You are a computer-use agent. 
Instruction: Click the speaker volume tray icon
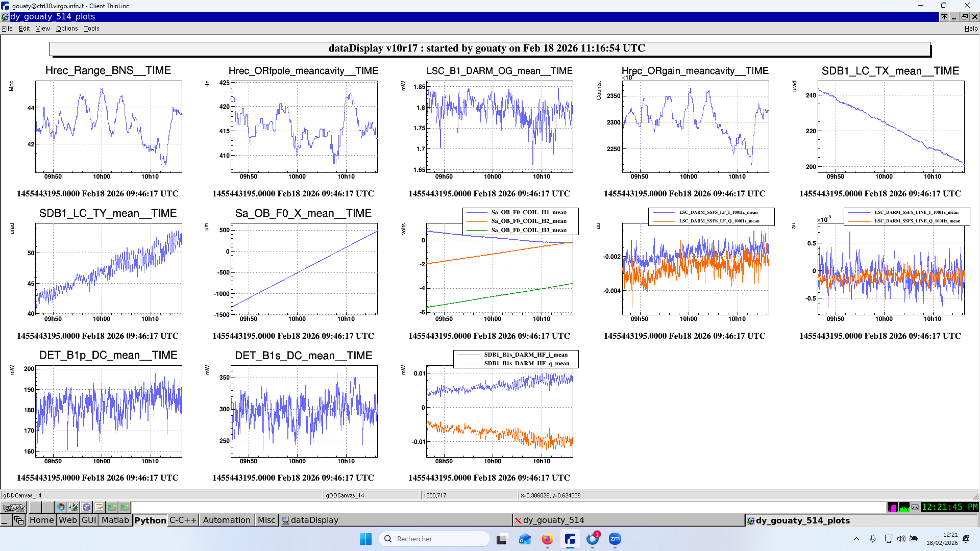click(901, 539)
